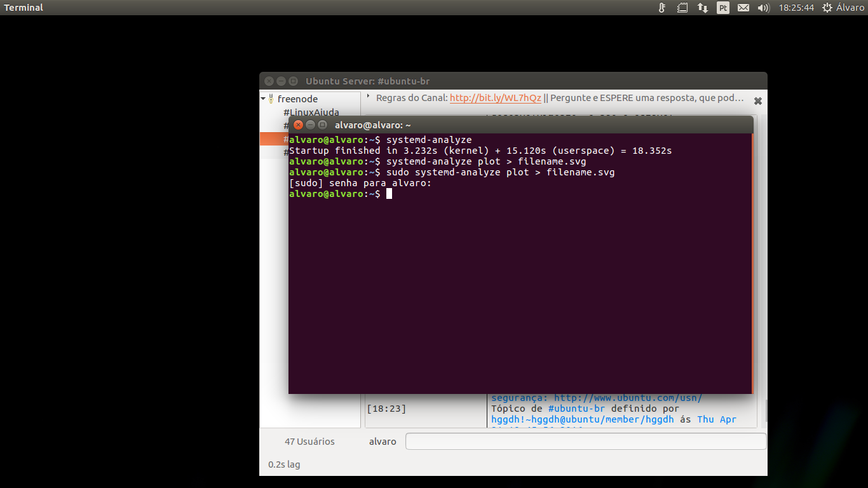Open the Pt keyboard layout indicator
868x488 pixels.
(x=723, y=8)
